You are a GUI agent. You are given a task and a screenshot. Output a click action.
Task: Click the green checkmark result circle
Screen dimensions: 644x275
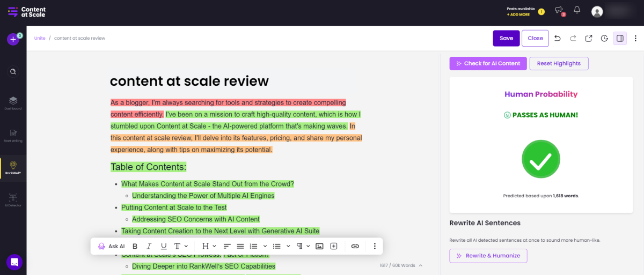click(541, 159)
